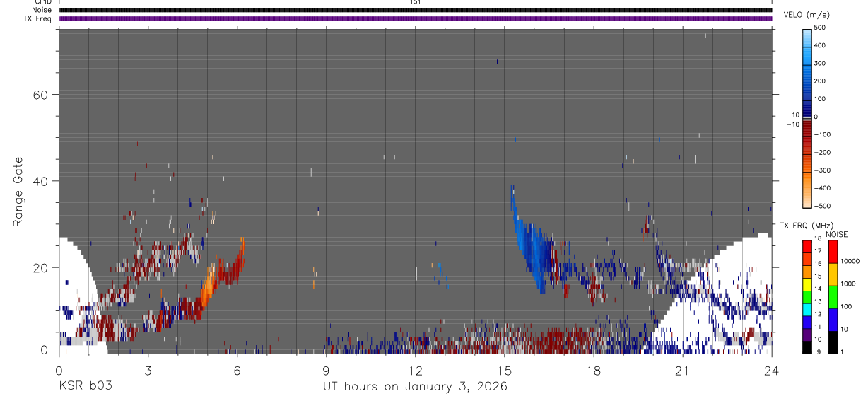Click the purple segment of the frequency legend
Image resolution: width=868 pixels, height=401 pixels.
point(807,334)
